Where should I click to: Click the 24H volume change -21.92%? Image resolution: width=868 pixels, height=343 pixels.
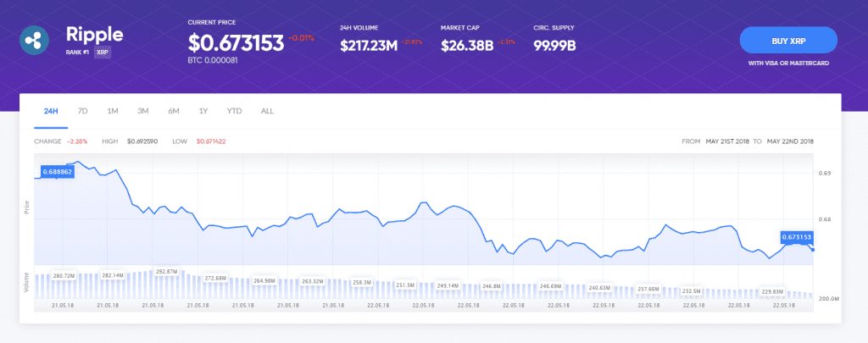(x=410, y=42)
